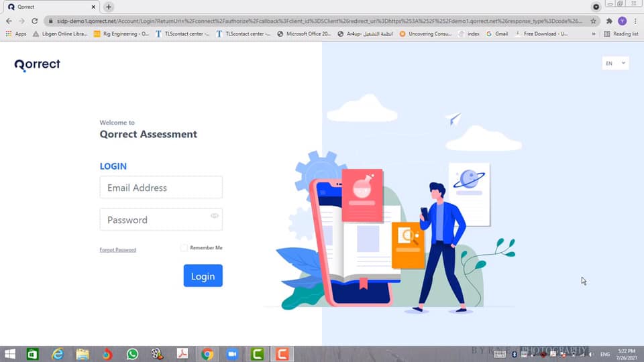
Task: Open the Gmail bookmark
Action: [497, 34]
